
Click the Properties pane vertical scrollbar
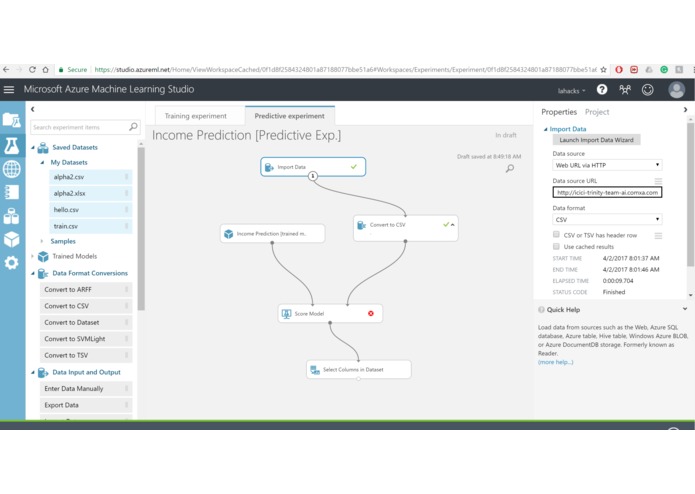(690, 194)
